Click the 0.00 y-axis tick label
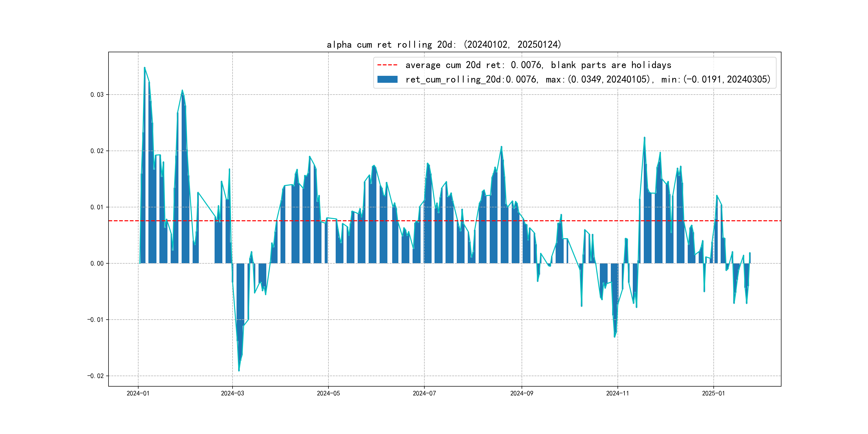Image resolution: width=868 pixels, height=434 pixels. pyautogui.click(x=97, y=264)
